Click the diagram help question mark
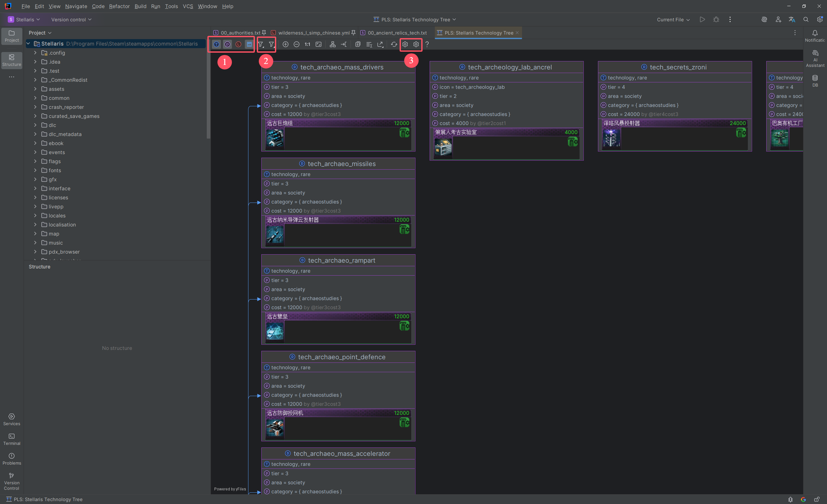827x504 pixels. (427, 44)
